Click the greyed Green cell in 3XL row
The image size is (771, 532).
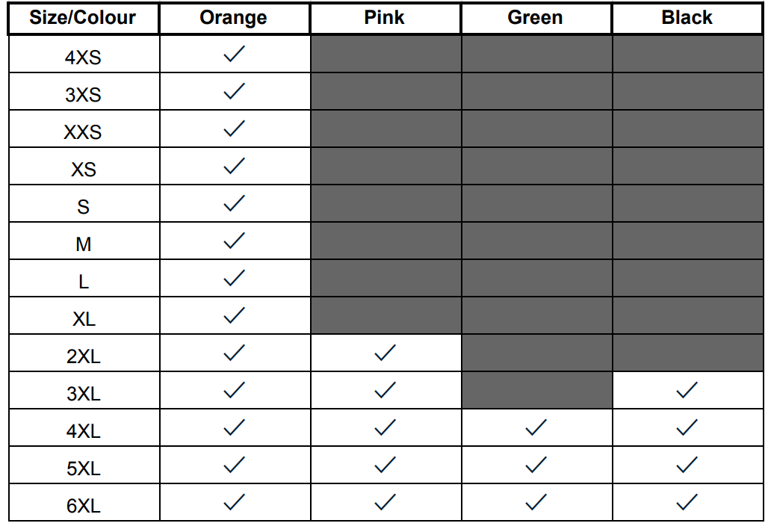pyautogui.click(x=537, y=390)
